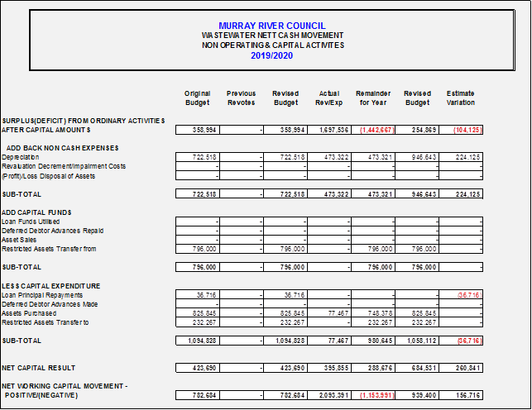Click the 748,378 Remainder for Year cell
532x410 pixels.
373,313
